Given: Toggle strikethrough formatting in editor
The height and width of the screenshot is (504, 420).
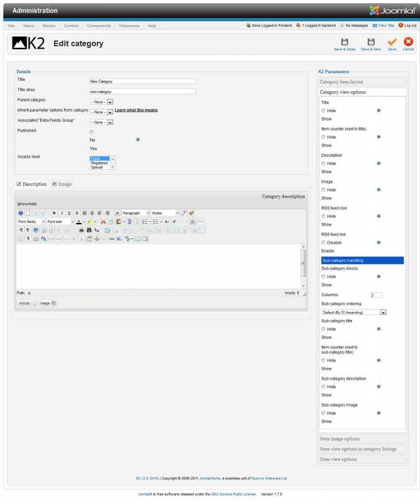Looking at the screenshot, I should pos(77,213).
